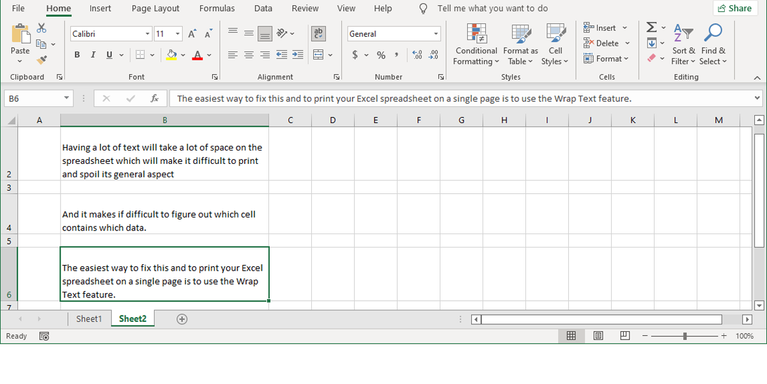Open the Calibri font name dropdown
Screen dimensions: 767x384
click(147, 34)
